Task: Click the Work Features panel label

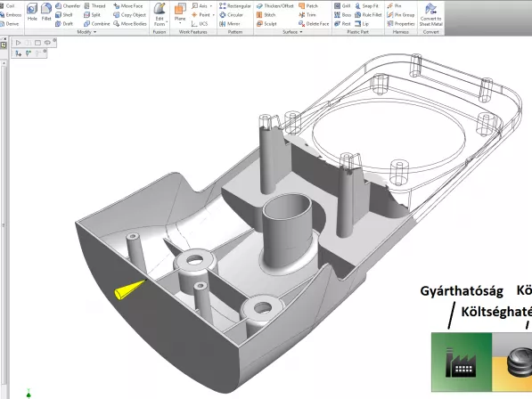Action: click(193, 32)
